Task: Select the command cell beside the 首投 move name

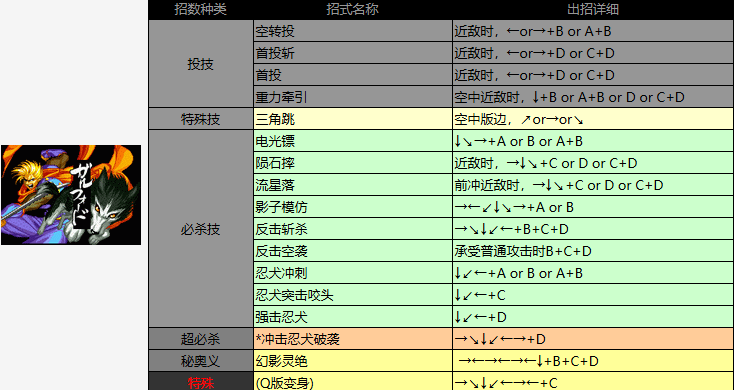Action: (593, 75)
